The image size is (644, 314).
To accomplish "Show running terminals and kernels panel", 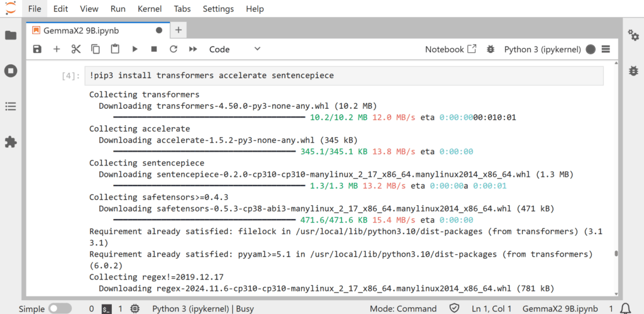I will coord(11,70).
